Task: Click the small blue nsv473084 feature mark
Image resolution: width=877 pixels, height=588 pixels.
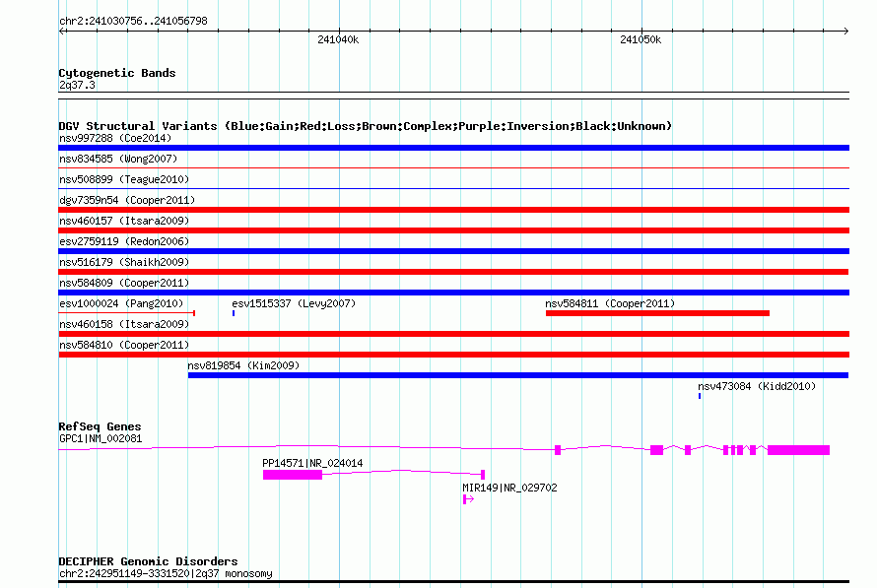Action: (700, 396)
